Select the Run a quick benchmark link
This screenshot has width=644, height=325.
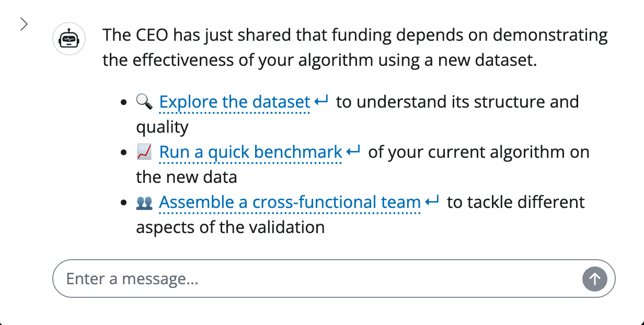[250, 152]
